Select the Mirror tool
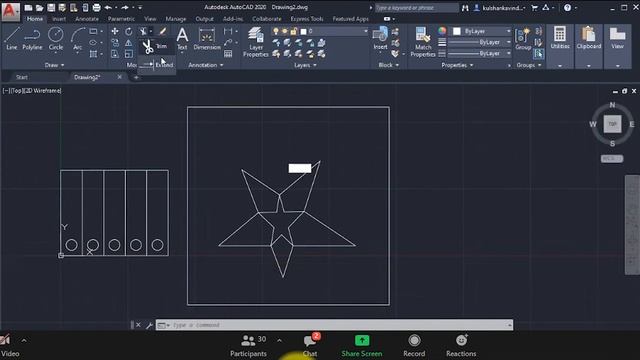Viewport: 640px width, 360px height. (x=129, y=42)
